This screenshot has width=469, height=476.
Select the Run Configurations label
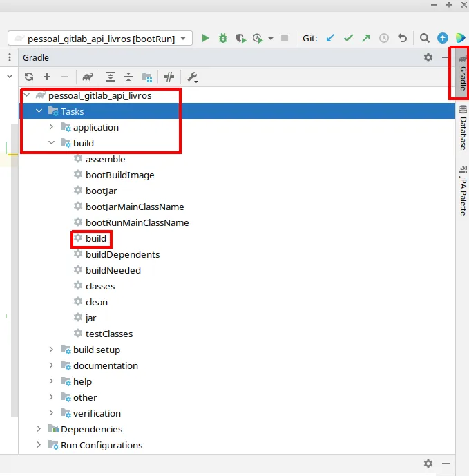[102, 445]
